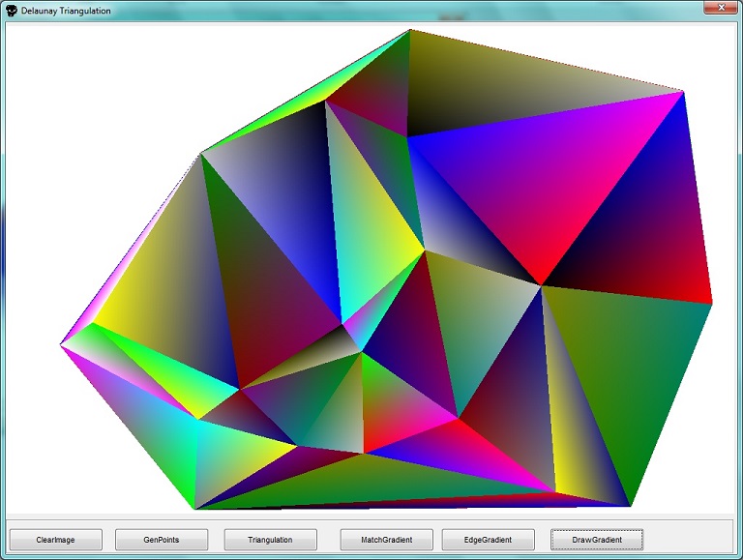The image size is (743, 560).
Task: Click the rightmost vertex of the mesh
Action: [x=712, y=304]
